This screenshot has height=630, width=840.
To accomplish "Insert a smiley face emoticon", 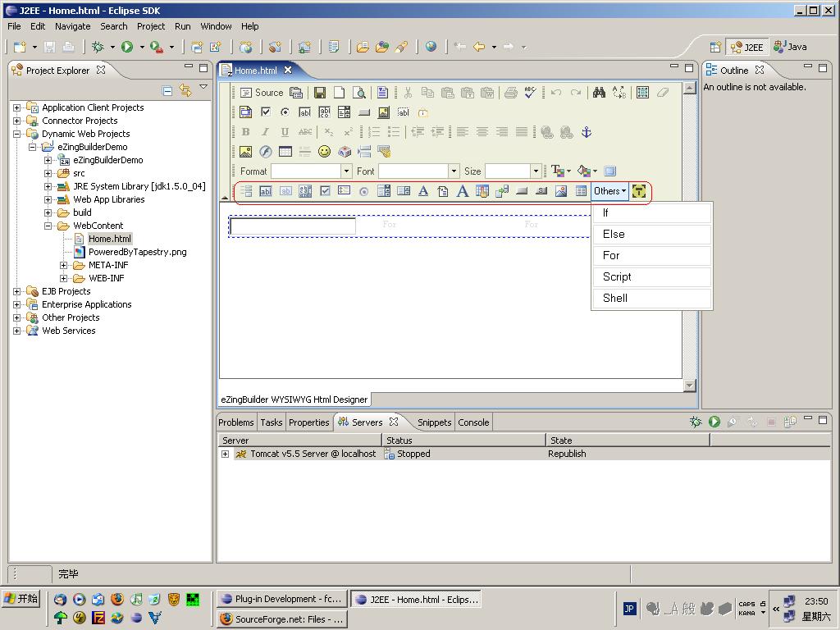I will [325, 152].
